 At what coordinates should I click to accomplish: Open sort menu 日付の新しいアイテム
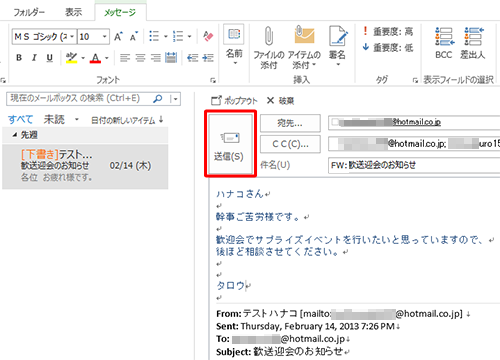click(x=127, y=120)
